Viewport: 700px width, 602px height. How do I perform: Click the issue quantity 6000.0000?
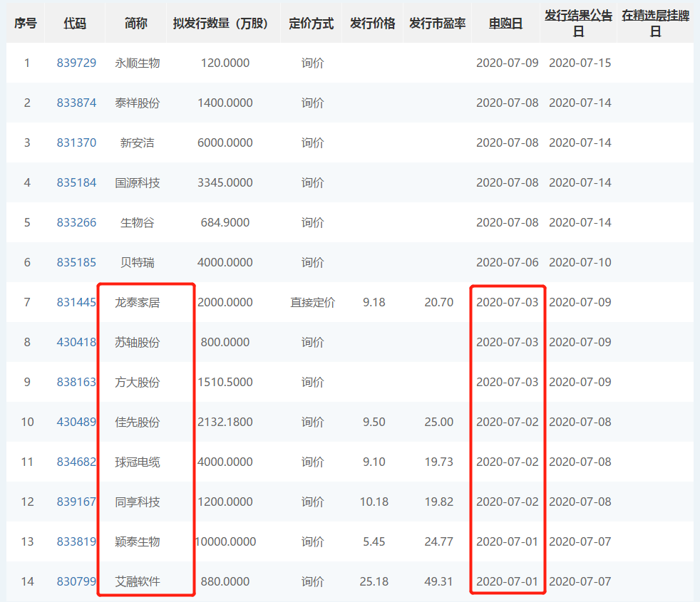[225, 142]
